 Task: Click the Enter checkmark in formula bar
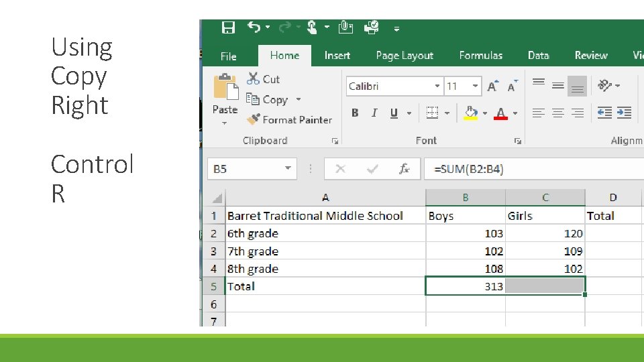click(x=372, y=169)
